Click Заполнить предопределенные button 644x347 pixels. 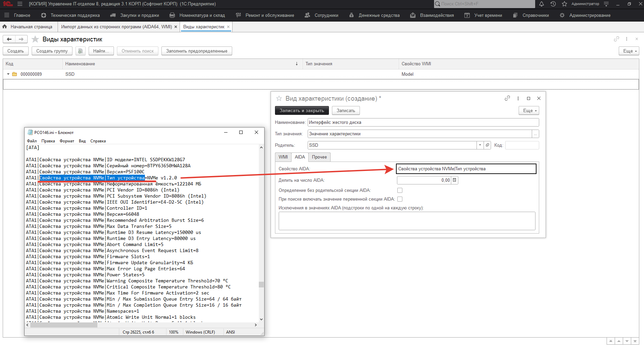coord(196,51)
